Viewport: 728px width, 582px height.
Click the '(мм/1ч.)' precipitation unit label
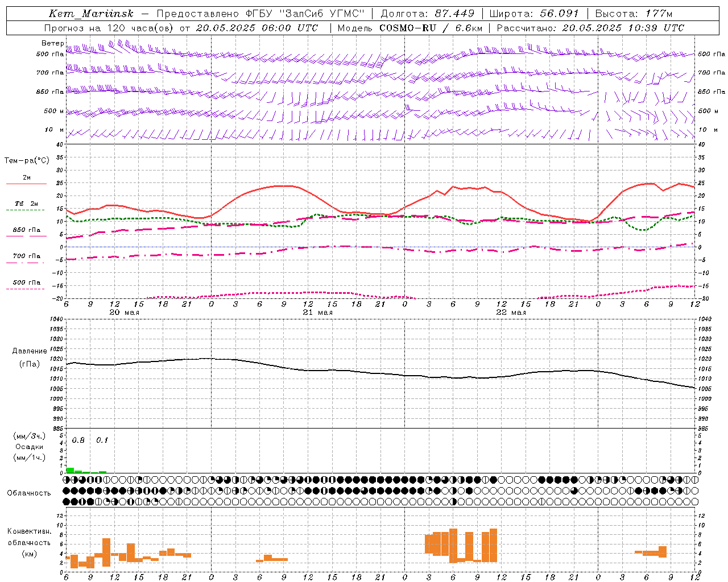[30, 458]
